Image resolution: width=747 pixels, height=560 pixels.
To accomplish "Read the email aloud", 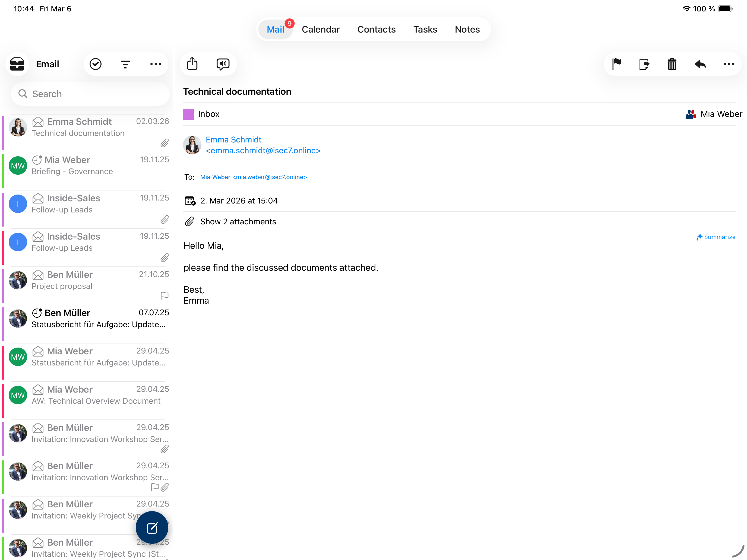I will pyautogui.click(x=223, y=64).
